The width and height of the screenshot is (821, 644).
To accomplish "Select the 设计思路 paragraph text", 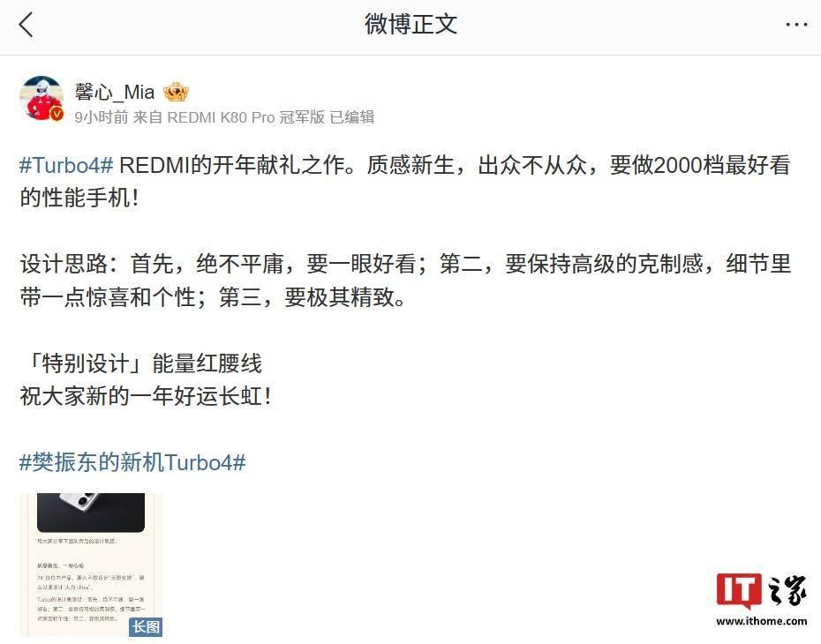I will (x=405, y=281).
